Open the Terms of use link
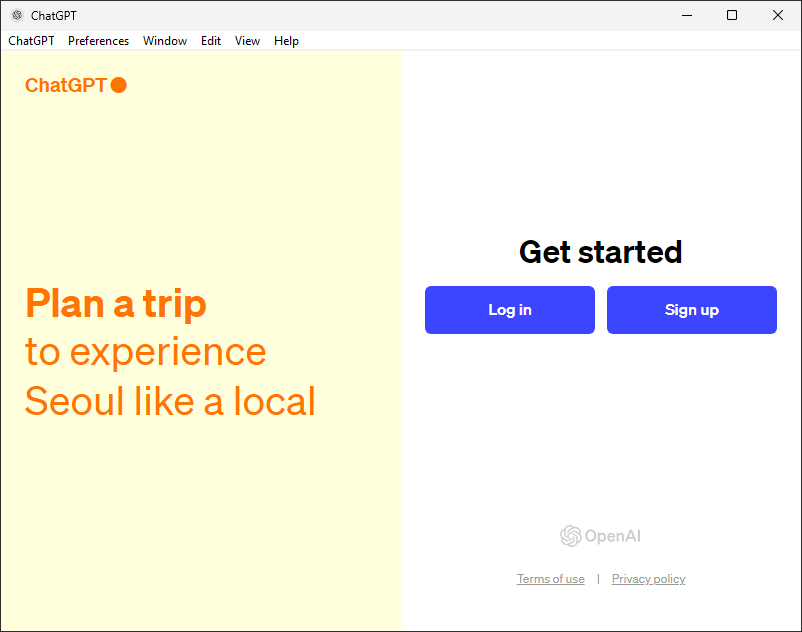This screenshot has width=802, height=632. (550, 579)
